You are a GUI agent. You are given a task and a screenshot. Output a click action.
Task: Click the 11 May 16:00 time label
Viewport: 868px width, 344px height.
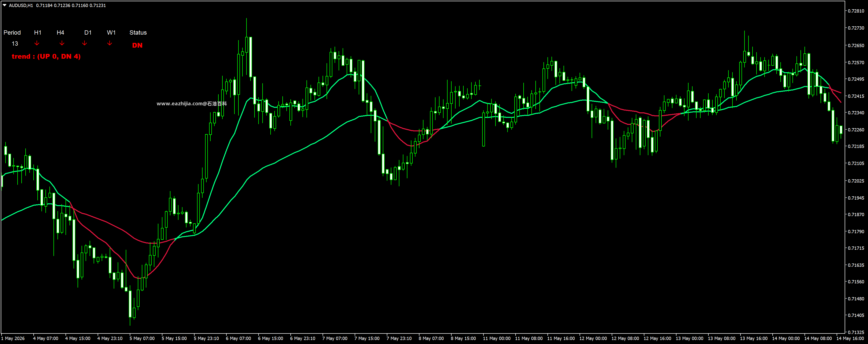click(561, 339)
